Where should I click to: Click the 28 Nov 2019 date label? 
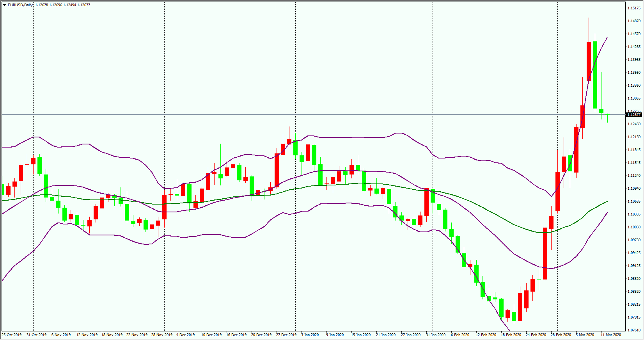(162, 335)
